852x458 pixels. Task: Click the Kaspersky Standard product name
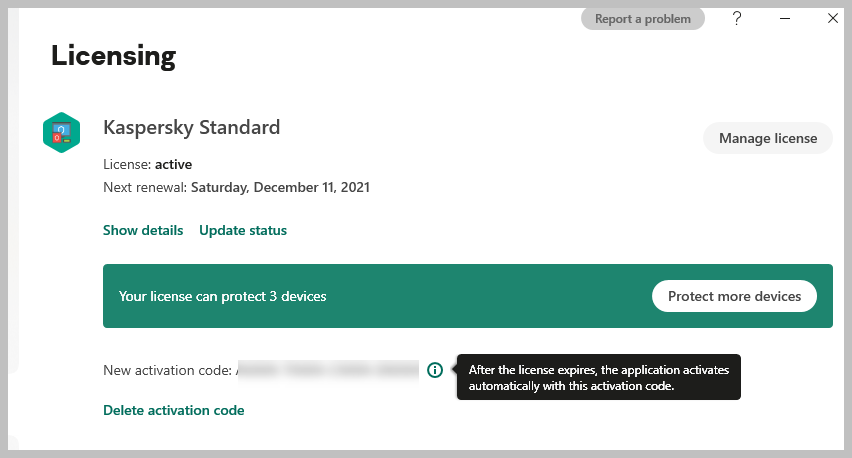coord(192,127)
